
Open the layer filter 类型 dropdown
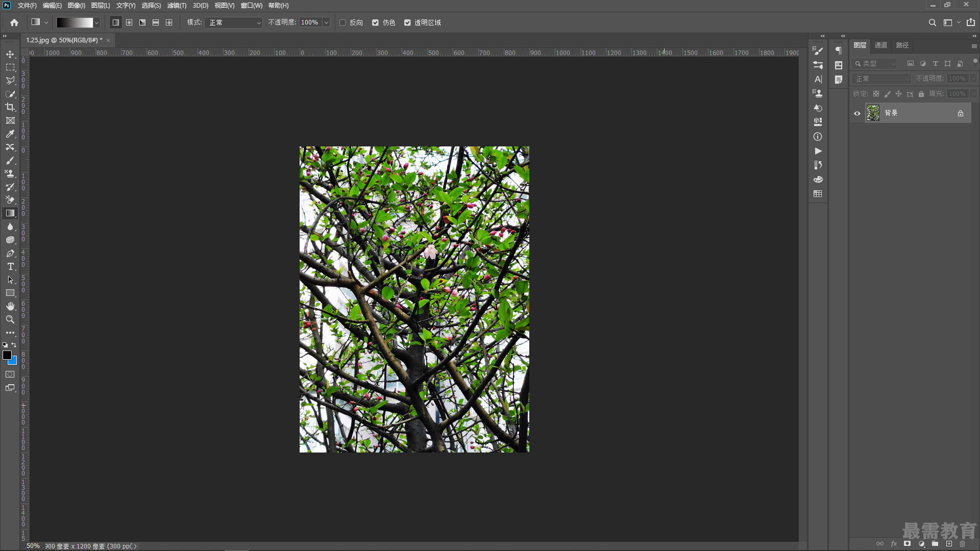[x=874, y=63]
